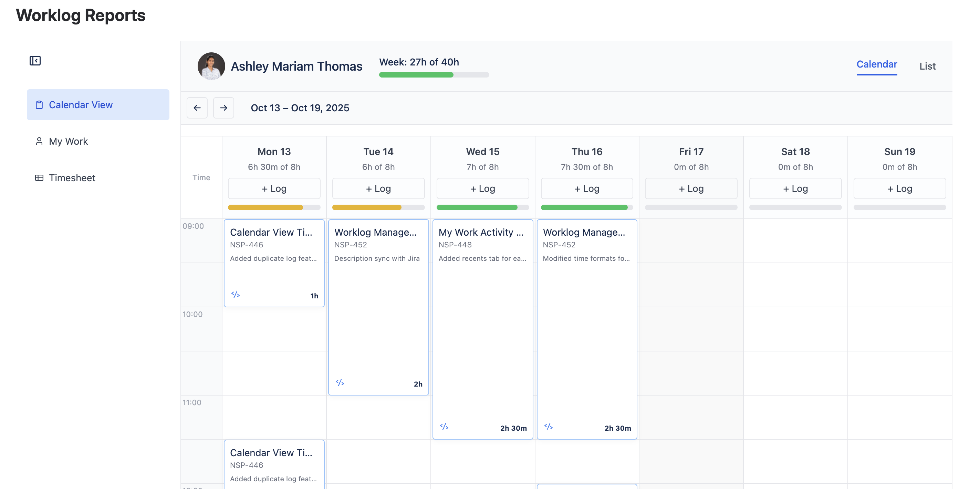Click code icon on Monday 1h worklog
The height and width of the screenshot is (492, 980).
pyautogui.click(x=236, y=294)
